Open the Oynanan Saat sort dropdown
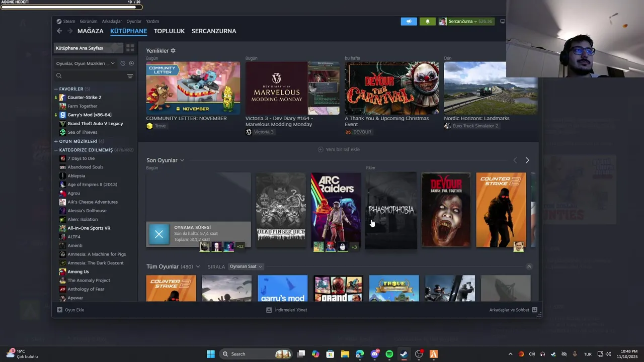 click(x=246, y=266)
